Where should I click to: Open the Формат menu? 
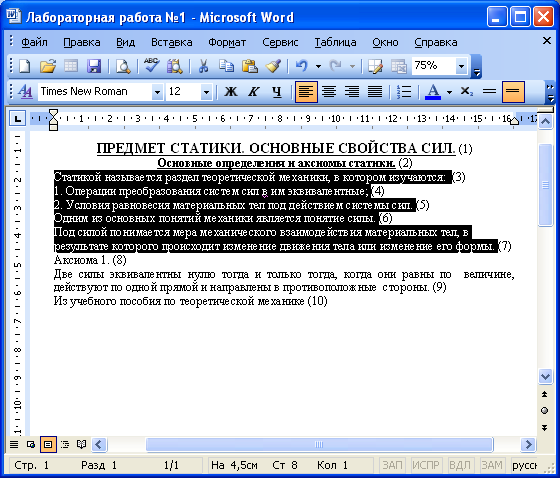(x=227, y=42)
